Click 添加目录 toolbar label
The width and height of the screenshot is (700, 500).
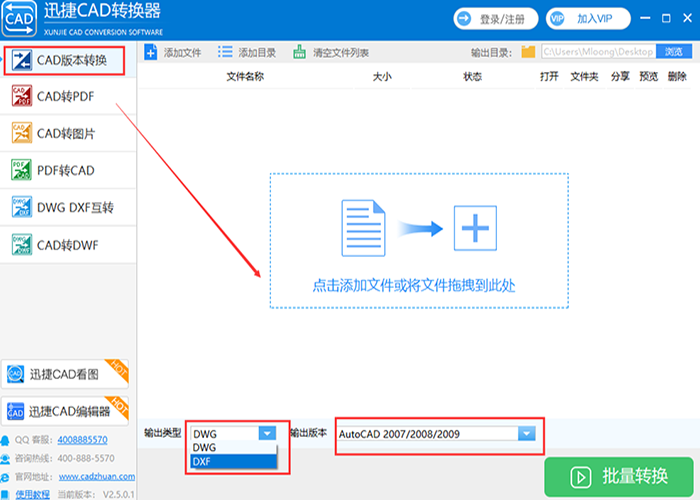[x=257, y=53]
